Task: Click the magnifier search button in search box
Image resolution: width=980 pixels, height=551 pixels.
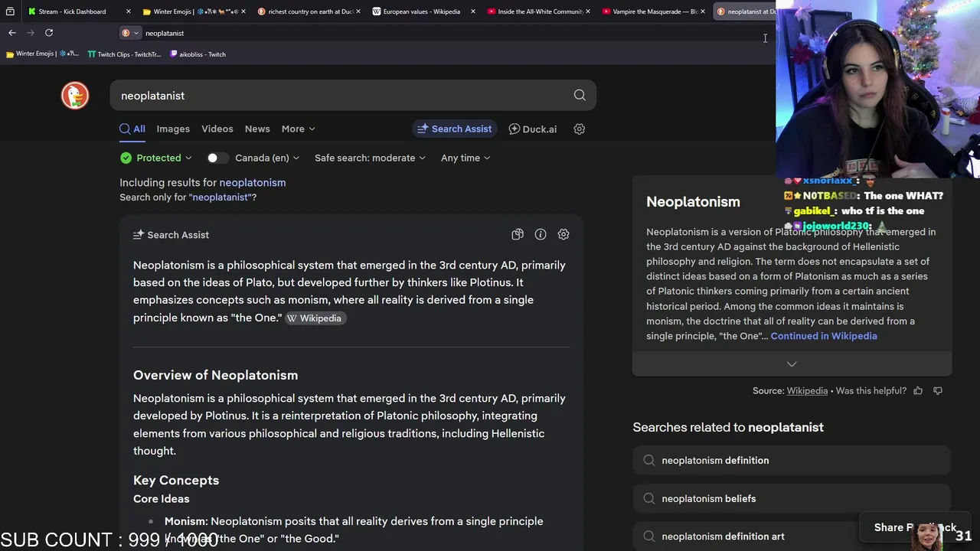Action: pos(580,96)
